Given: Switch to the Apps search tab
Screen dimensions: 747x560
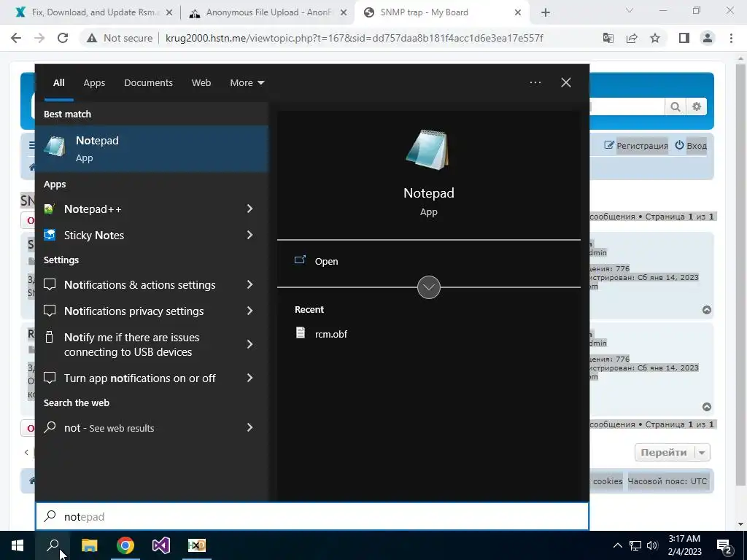Looking at the screenshot, I should 94,83.
